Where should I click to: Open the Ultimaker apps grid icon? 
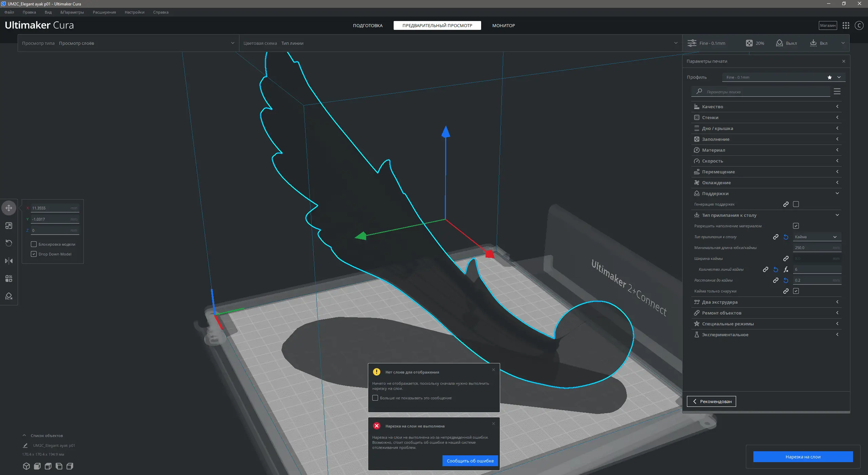pos(846,25)
